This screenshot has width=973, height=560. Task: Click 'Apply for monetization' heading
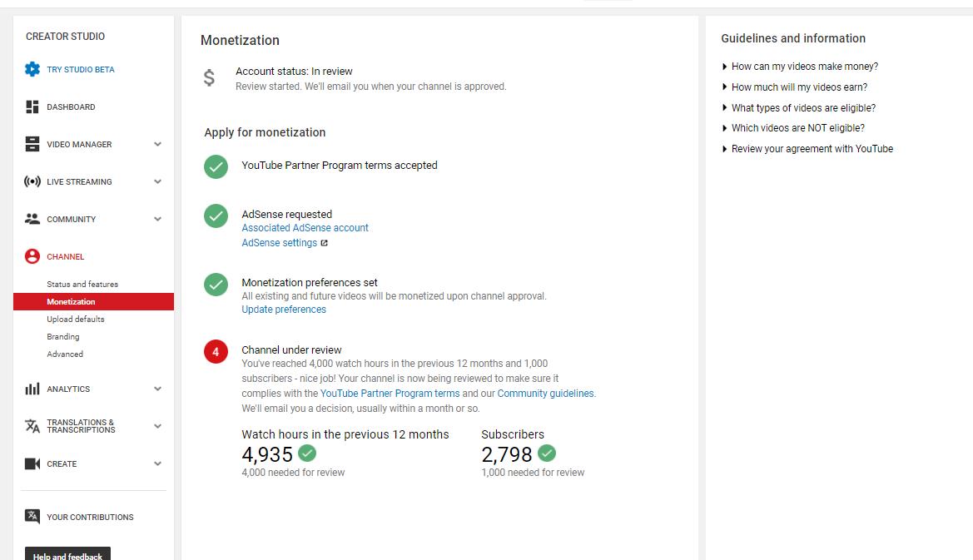point(265,132)
